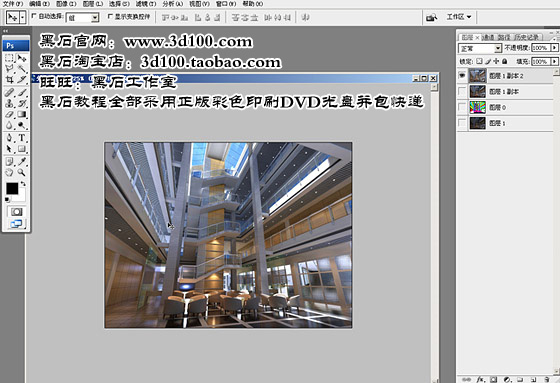The width and height of the screenshot is (560, 383).
Task: Open the layer blend mode dropdown
Action: click(x=480, y=48)
